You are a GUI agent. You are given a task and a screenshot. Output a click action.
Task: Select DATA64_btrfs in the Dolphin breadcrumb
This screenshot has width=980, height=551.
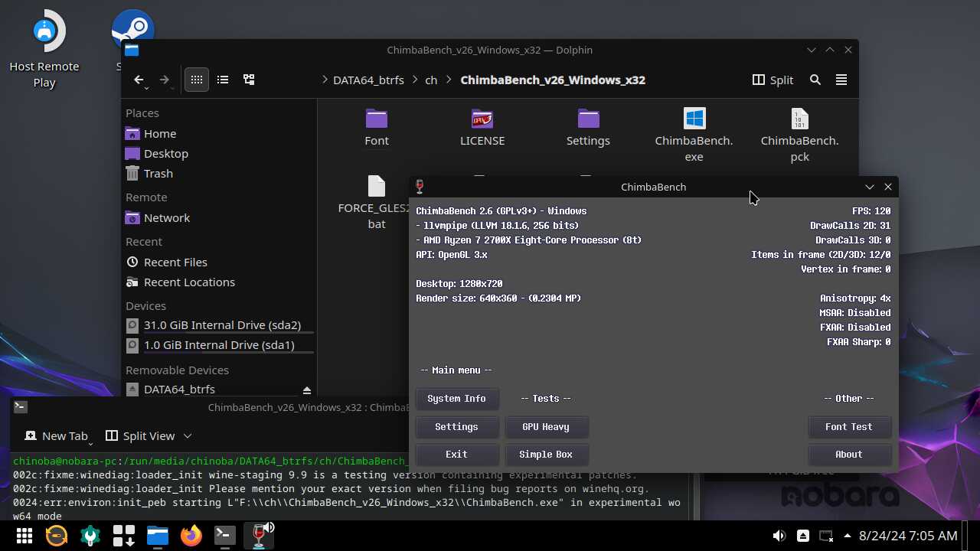(368, 80)
